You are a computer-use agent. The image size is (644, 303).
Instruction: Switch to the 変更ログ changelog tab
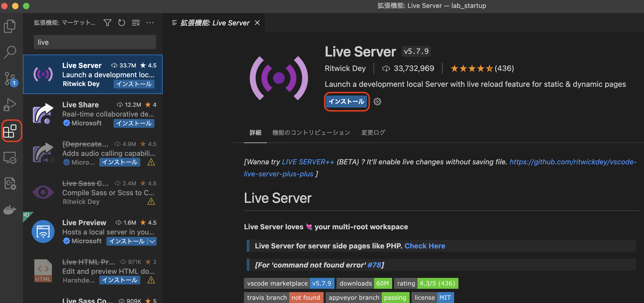click(x=373, y=133)
